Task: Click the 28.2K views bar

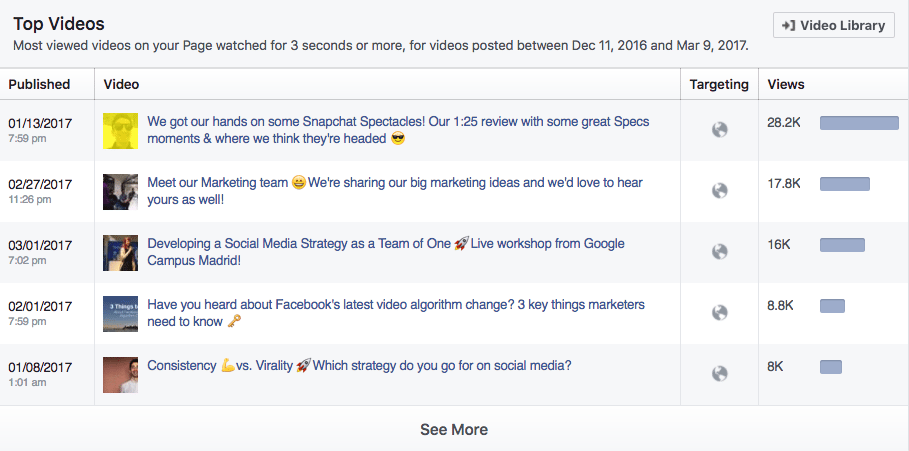Action: point(859,123)
